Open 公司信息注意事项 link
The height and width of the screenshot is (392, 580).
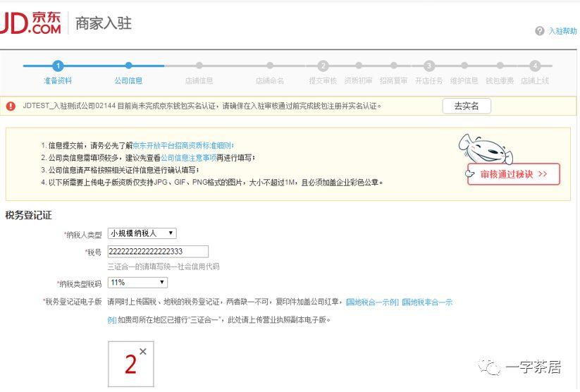(x=189, y=158)
